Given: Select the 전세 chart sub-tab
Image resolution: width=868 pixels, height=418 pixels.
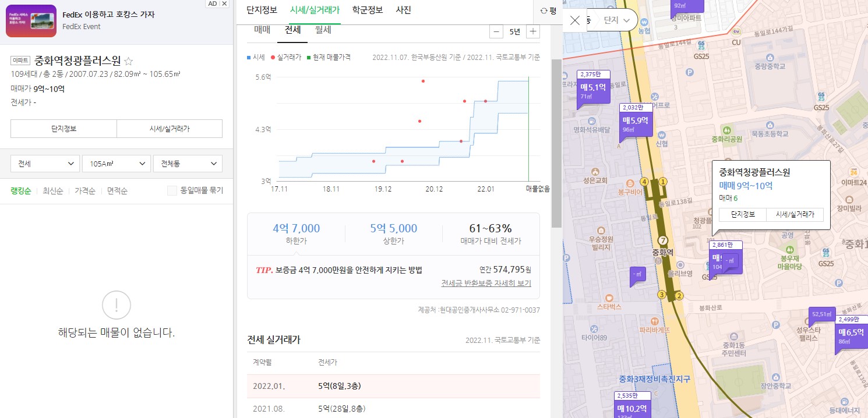Looking at the screenshot, I should pyautogui.click(x=292, y=30).
